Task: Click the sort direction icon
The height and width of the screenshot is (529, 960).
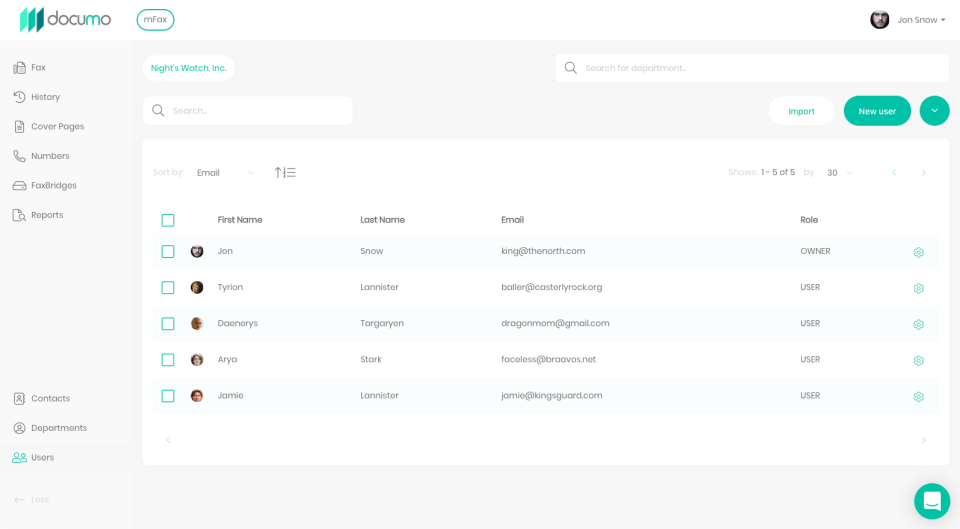Action: tap(285, 173)
